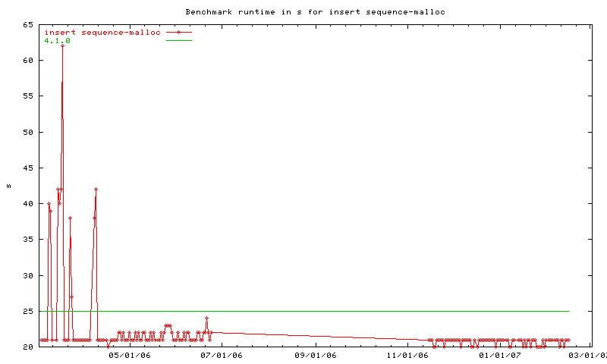Click the green '4.1.0' legend label
This screenshot has height=364, width=607.
click(58, 41)
